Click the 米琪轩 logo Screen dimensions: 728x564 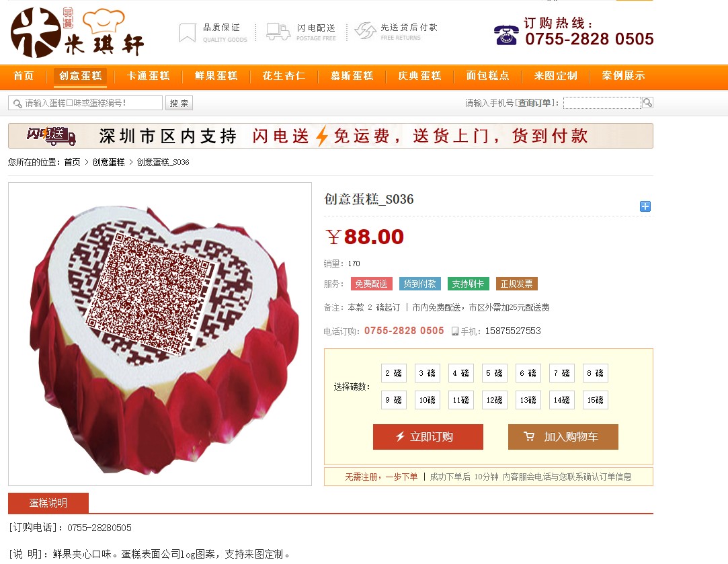pyautogui.click(x=77, y=32)
